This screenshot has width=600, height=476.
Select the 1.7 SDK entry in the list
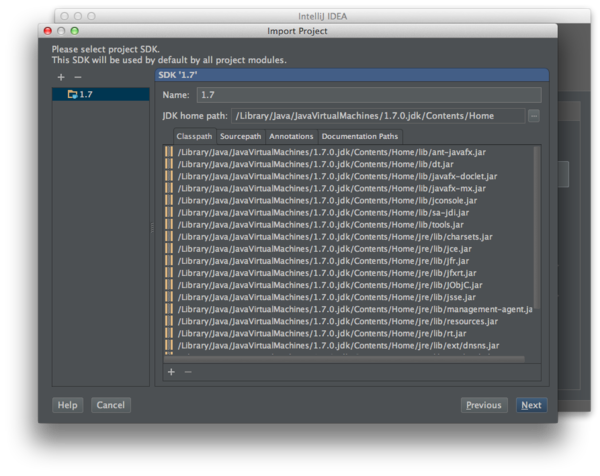pos(101,94)
